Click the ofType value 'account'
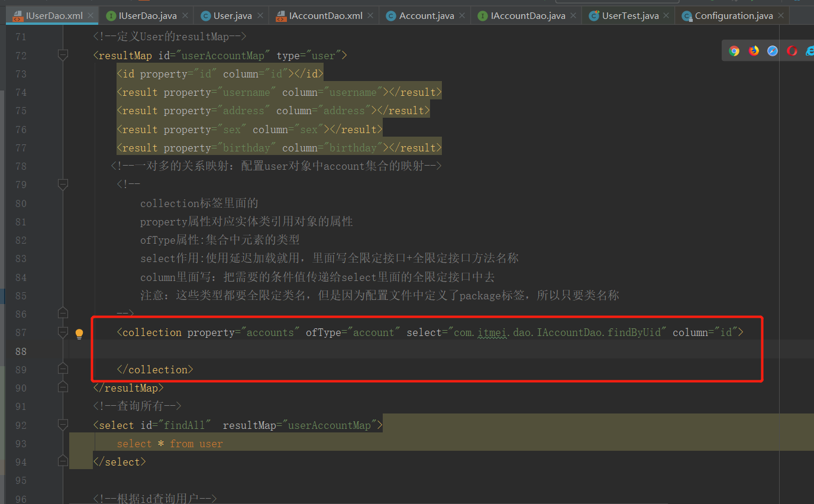Screen dimensions: 814x504 coord(374,332)
